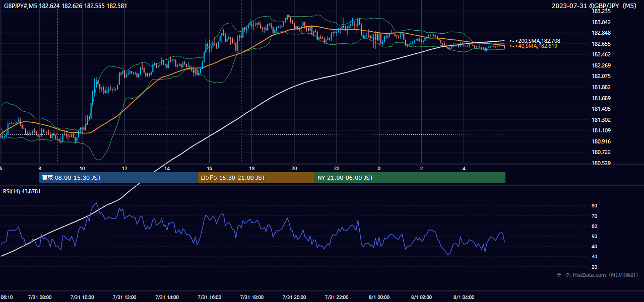This screenshot has height=302, width=644.
Task: Click the 7/31 08:00 bottom time label
Action: (40, 297)
